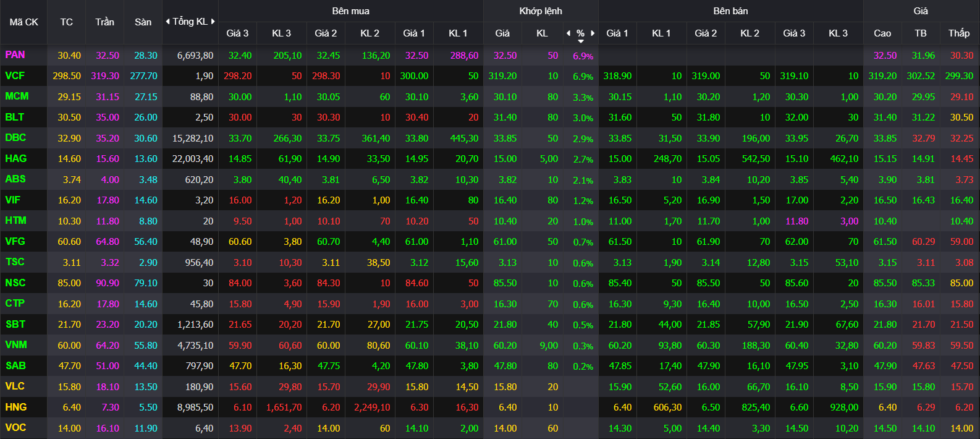Click HNG sell volume 928,00
Image resolution: width=980 pixels, height=439 pixels.
coord(844,407)
